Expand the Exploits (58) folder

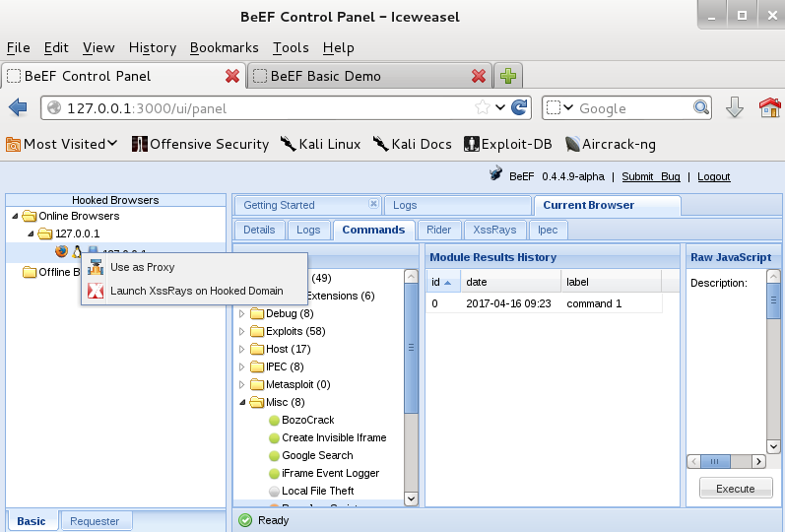242,331
